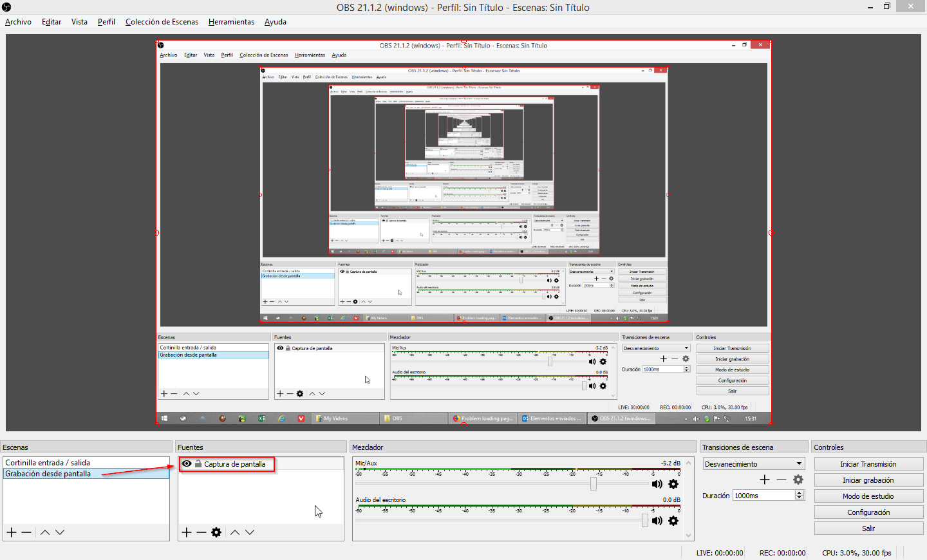Click the Duración 1000ms input field

click(x=764, y=496)
